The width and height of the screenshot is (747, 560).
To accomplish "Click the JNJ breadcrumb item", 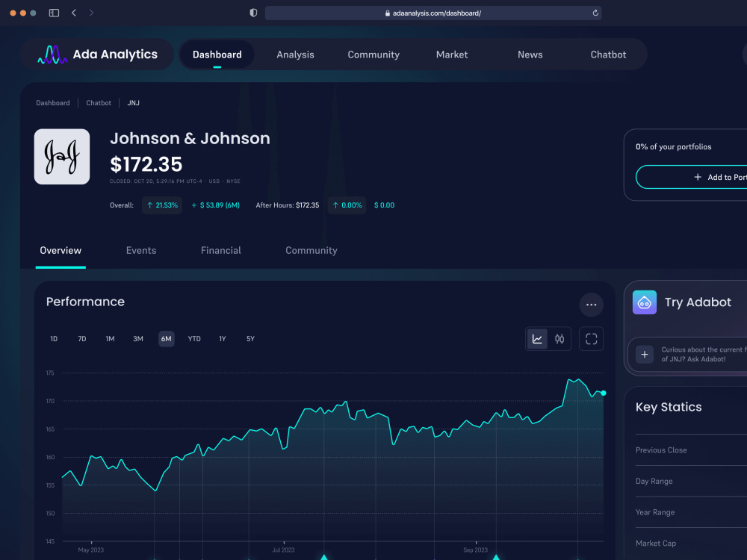I will click(x=134, y=103).
